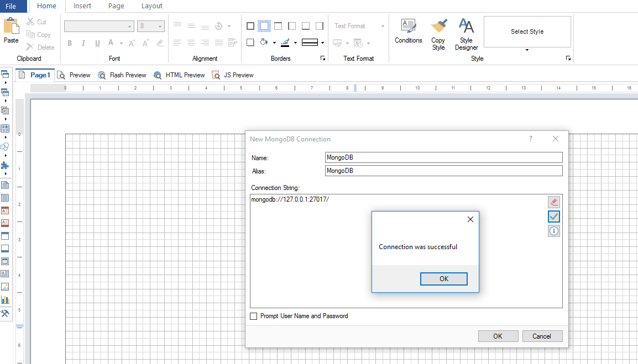Click the Select Style box

click(527, 31)
